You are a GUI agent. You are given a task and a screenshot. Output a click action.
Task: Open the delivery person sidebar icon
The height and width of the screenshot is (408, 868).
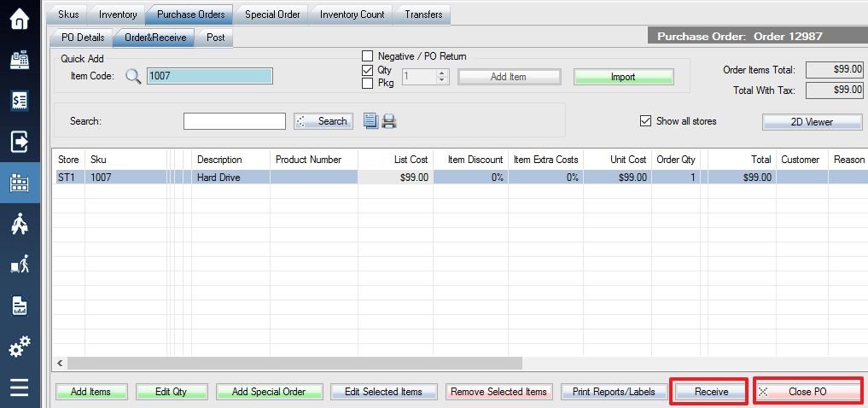20,264
